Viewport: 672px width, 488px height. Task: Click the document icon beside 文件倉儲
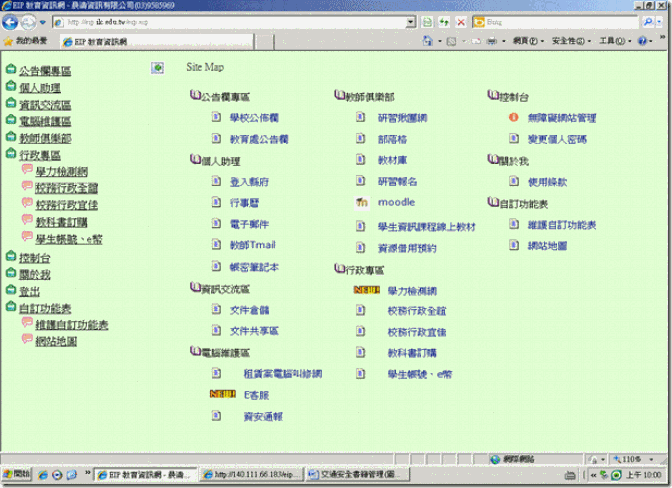click(216, 309)
